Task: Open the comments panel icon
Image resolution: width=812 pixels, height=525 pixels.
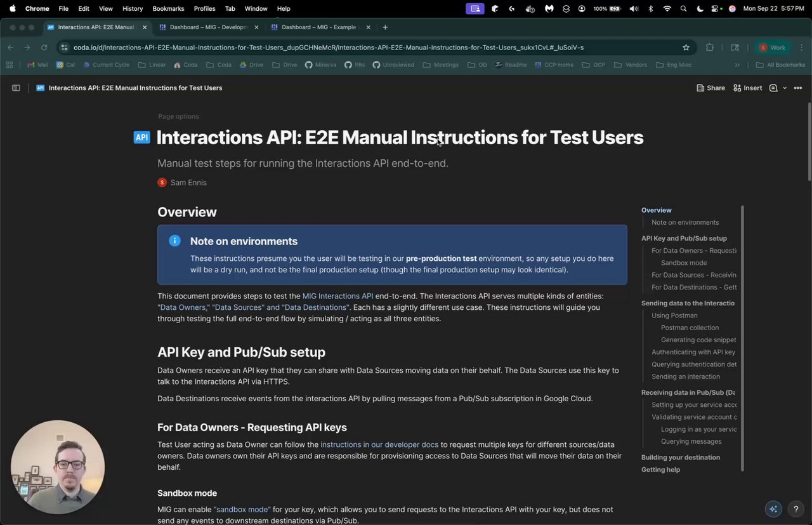Action: [x=773, y=88]
